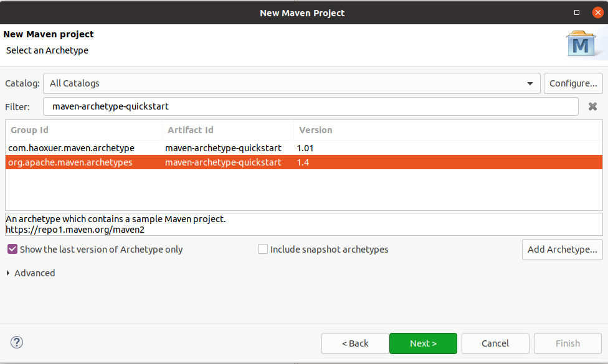
Task: Cancel the New Maven Project wizard
Action: point(495,343)
